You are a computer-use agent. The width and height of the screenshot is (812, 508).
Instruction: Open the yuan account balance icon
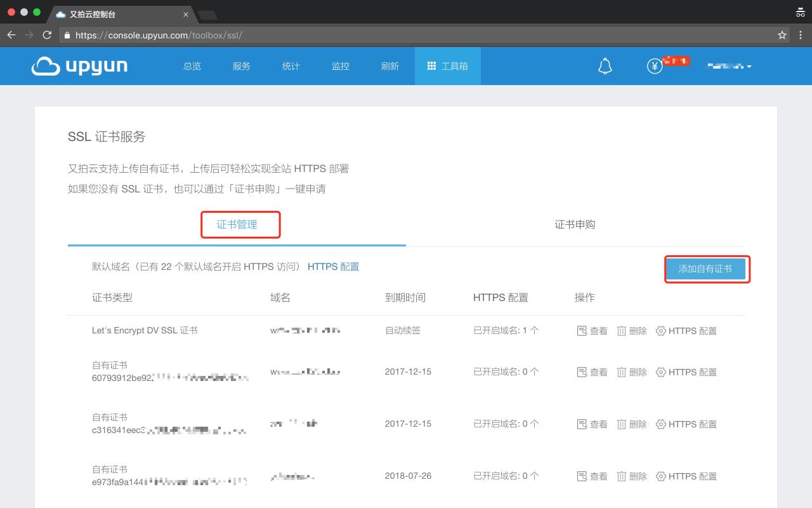pos(655,66)
